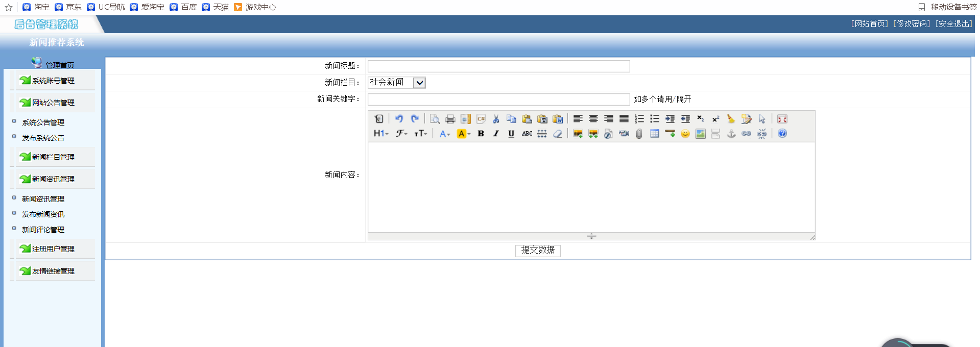Apply subscript formatting

pos(701,119)
